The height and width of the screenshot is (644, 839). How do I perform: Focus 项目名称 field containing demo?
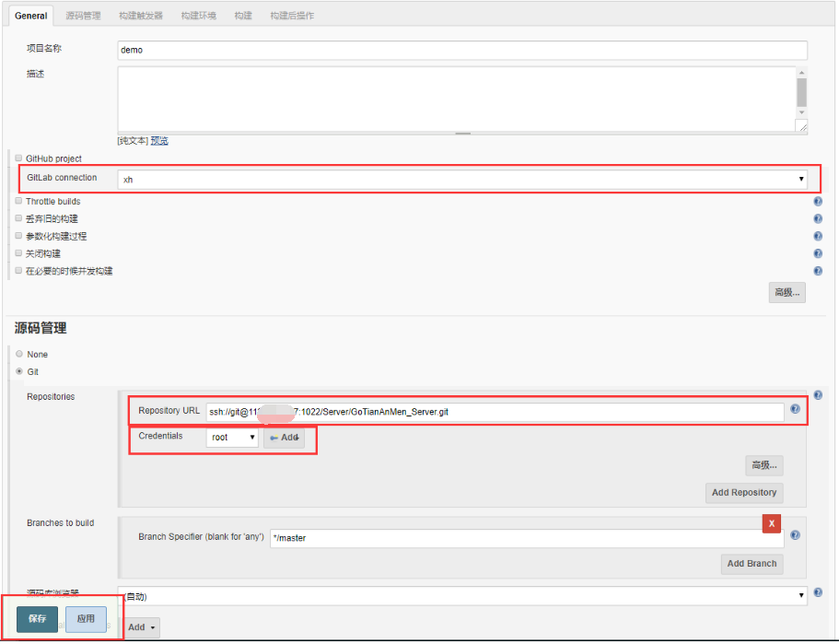coord(462,51)
